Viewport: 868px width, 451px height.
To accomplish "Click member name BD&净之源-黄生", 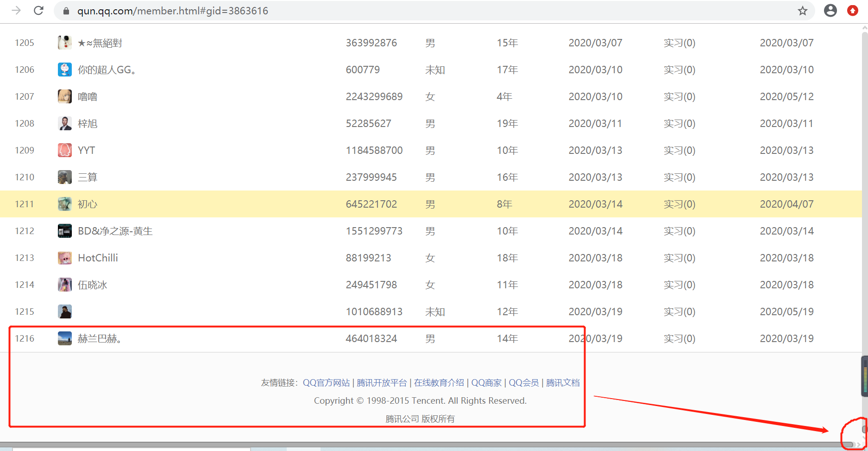I will (115, 231).
